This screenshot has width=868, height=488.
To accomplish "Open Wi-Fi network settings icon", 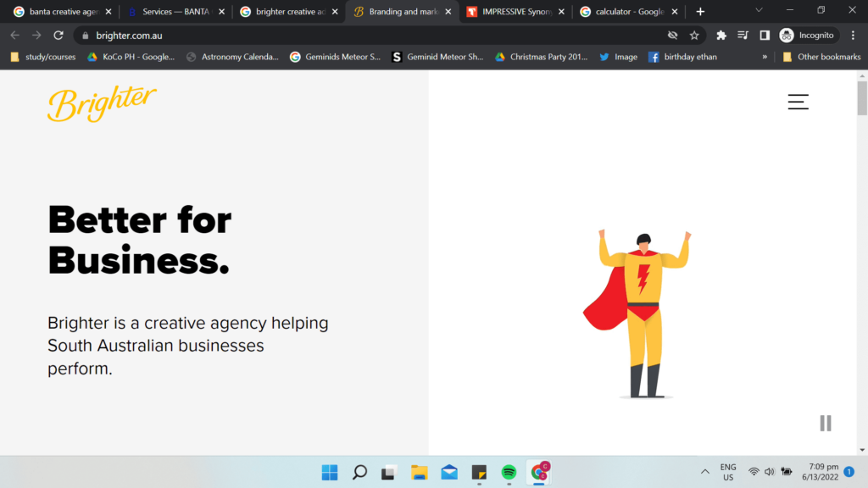I will [754, 472].
